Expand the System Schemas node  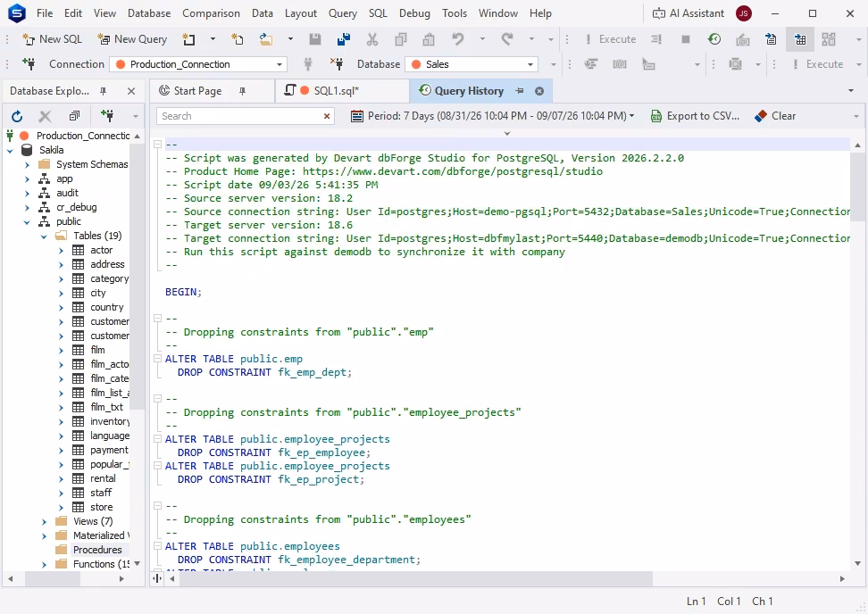click(x=27, y=164)
